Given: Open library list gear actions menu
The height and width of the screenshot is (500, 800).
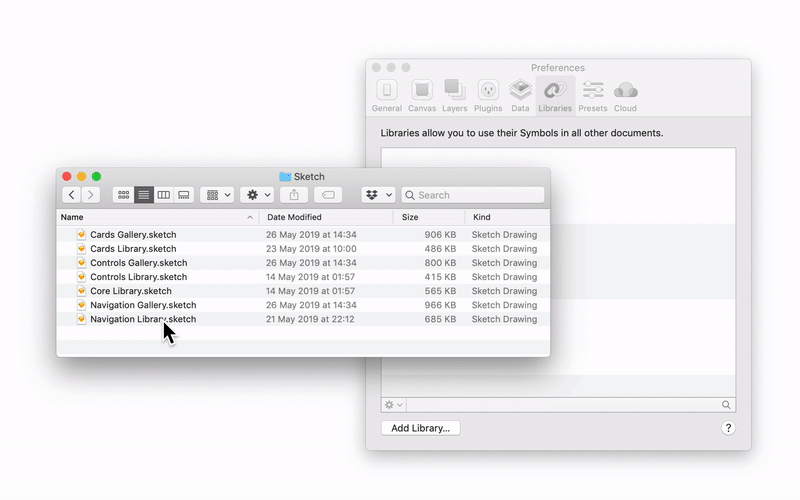Looking at the screenshot, I should point(393,405).
